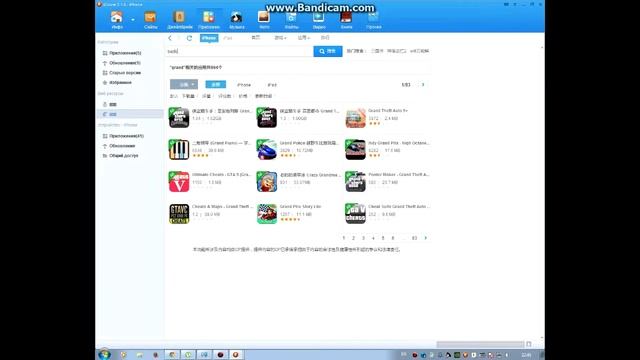Open the Crazy Grandma app icon
This screenshot has height=360, width=640.
click(x=267, y=182)
